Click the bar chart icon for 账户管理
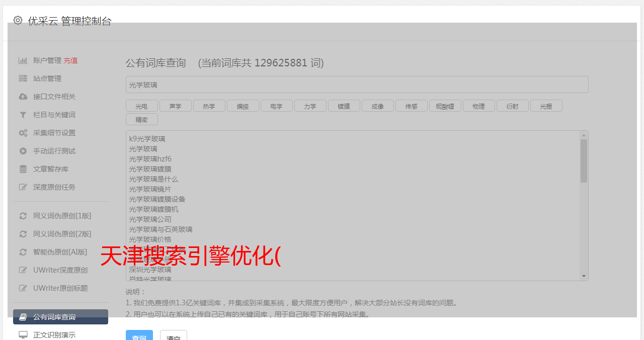This screenshot has width=644, height=340. (x=23, y=60)
